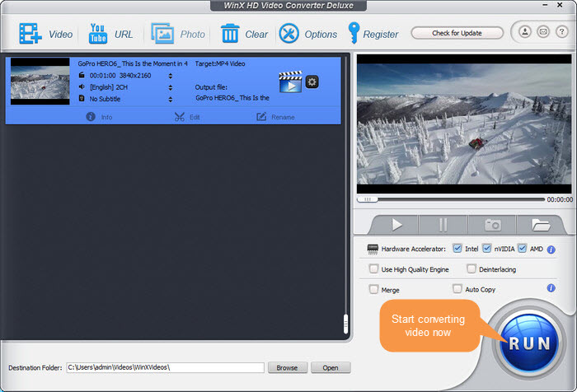
Task: Open Options via the wrench icon
Action: (x=288, y=34)
